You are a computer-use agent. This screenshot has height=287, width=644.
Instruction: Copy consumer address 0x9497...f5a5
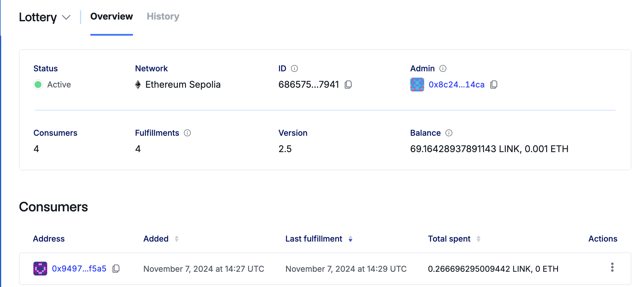(x=116, y=269)
